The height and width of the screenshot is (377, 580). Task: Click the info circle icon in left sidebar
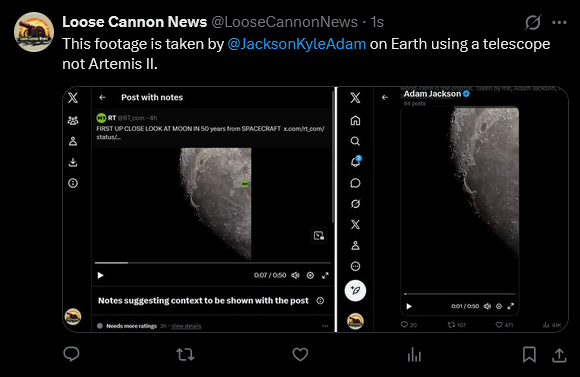[73, 183]
